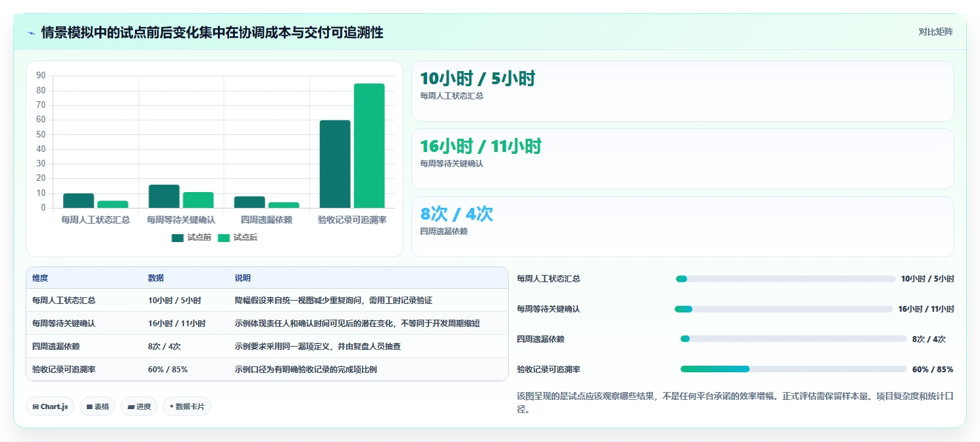Viewport: 980px width, 442px height.
Task: Click the 10小时 / 5小时 table cell
Action: point(174,300)
